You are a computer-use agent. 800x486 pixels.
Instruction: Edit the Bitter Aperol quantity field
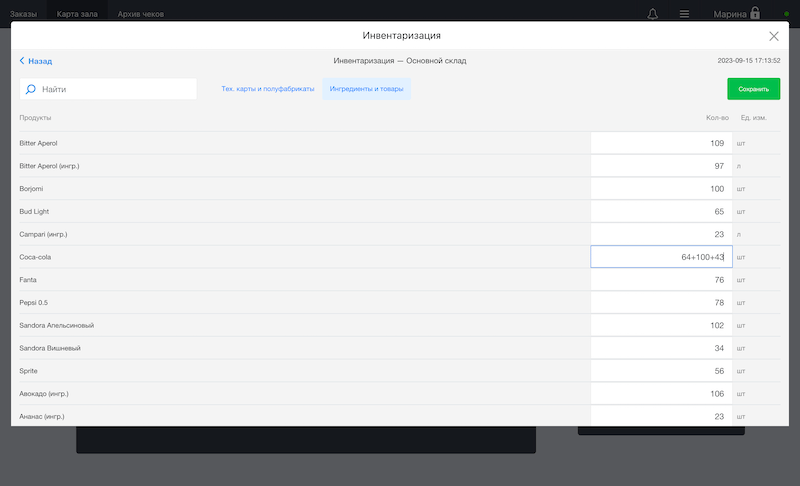click(660, 143)
